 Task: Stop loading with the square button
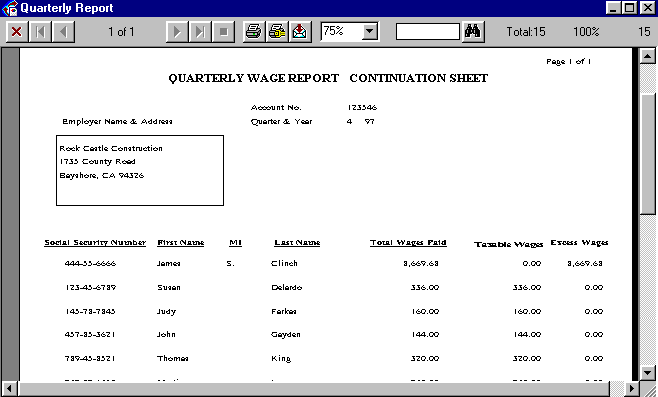(224, 32)
